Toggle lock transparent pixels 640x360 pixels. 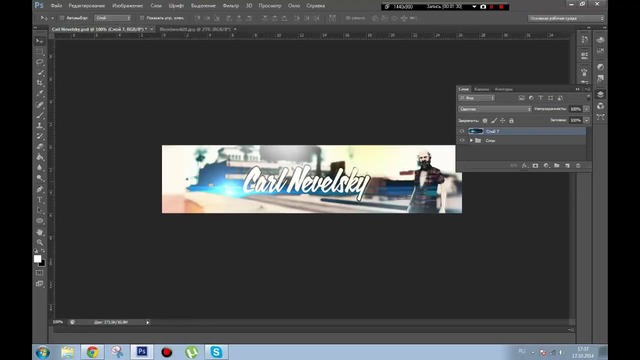tap(485, 121)
